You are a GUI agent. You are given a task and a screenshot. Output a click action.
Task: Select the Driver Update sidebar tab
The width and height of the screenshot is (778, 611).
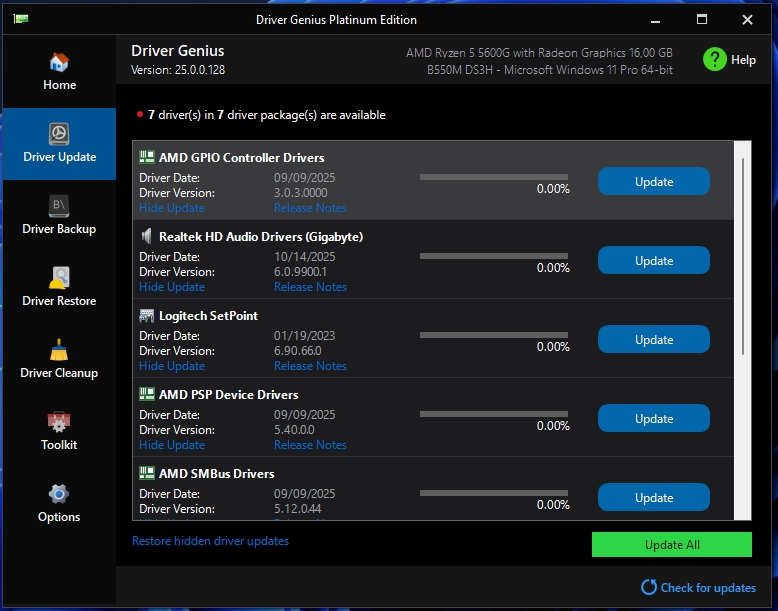(59, 143)
